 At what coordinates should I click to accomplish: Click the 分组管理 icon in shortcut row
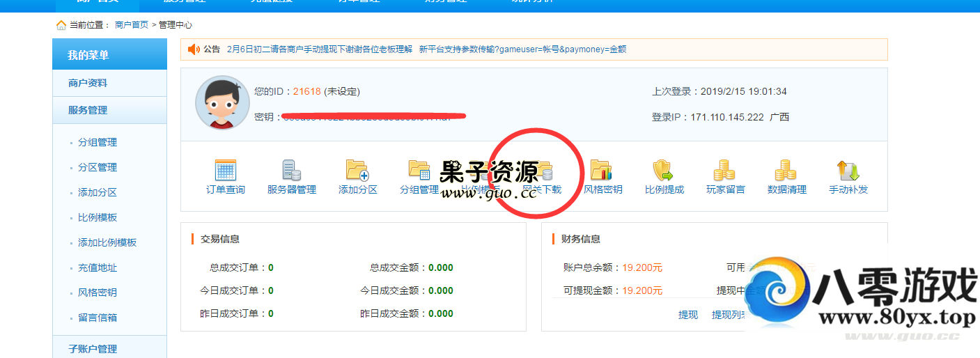coord(419,171)
